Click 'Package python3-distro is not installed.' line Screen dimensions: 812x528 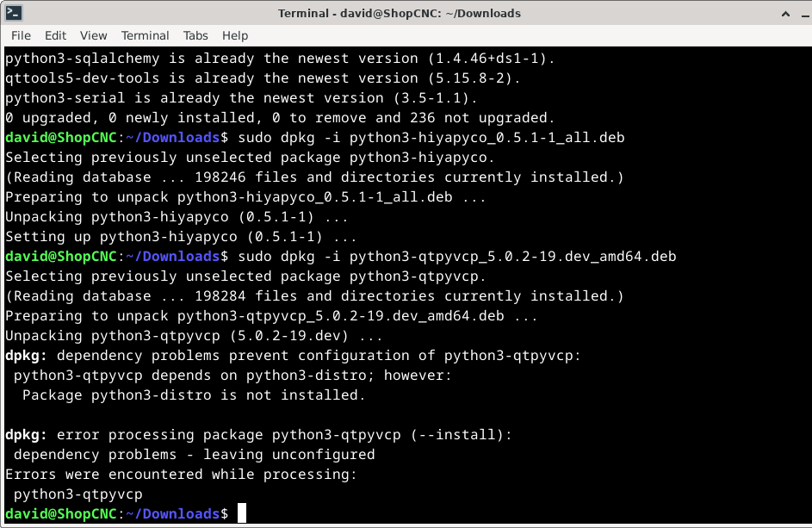point(194,395)
